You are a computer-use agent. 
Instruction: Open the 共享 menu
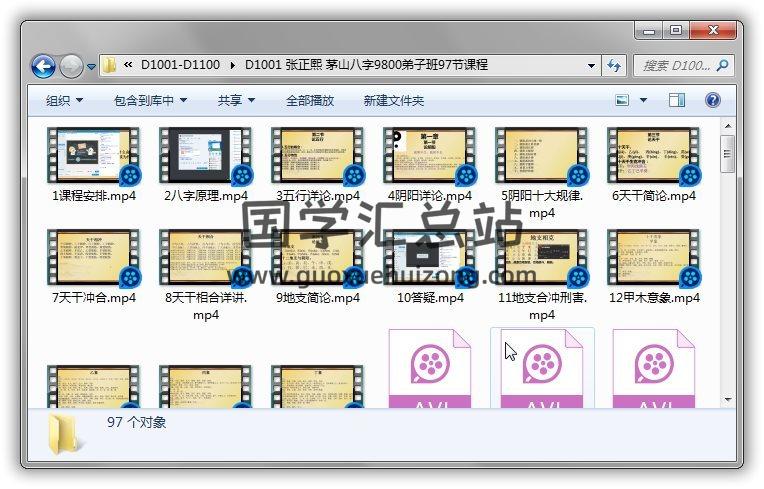[236, 101]
